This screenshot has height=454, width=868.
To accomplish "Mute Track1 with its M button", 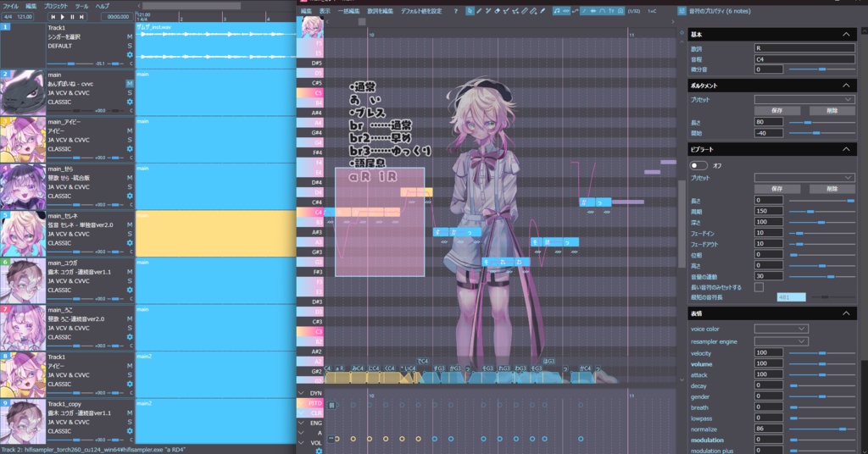I will coord(130,36).
